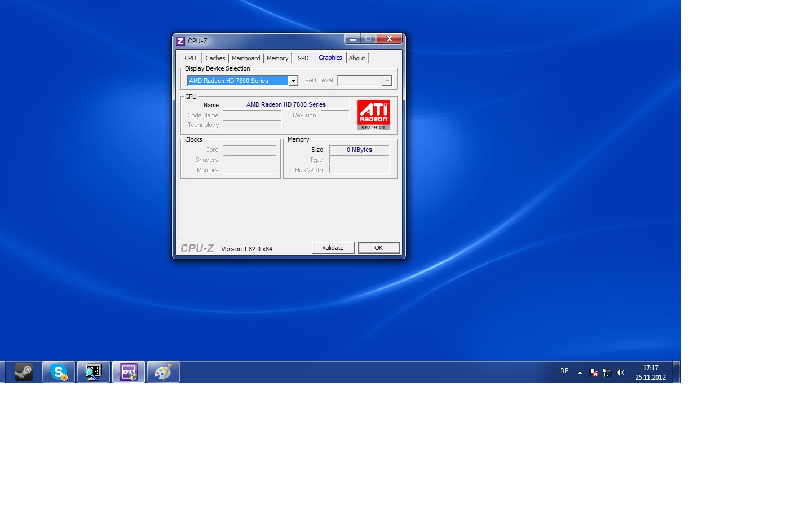
Task: Open the network tray icon
Action: (607, 373)
